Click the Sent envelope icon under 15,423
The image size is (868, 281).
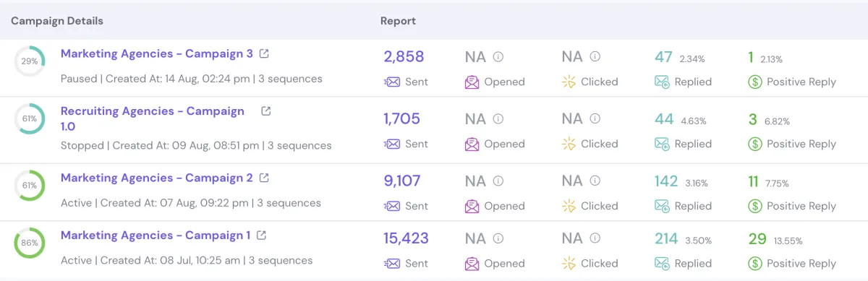391,264
